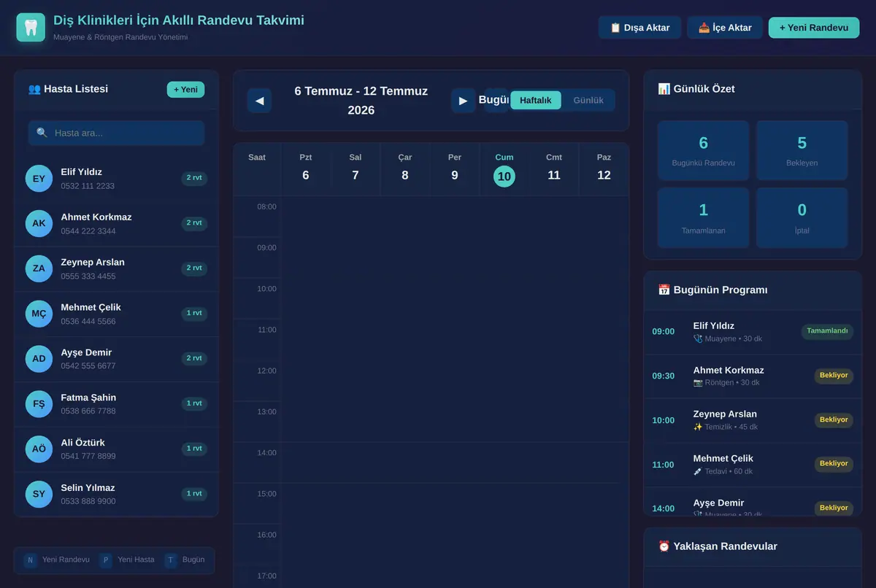
Task: Open the 11:00 Mehmet Çelik Tedavi entry
Action: [x=753, y=465]
